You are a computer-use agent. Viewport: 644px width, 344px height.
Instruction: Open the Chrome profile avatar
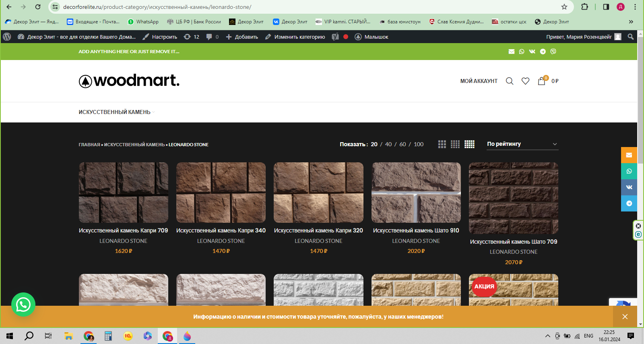tap(621, 7)
